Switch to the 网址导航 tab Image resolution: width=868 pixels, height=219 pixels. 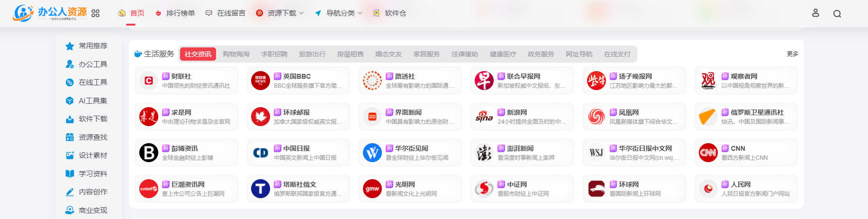click(579, 54)
